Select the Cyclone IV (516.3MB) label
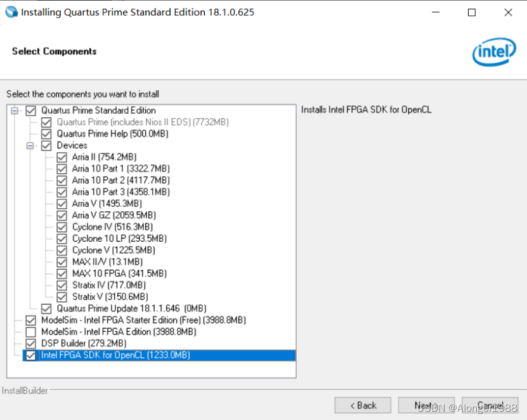The height and width of the screenshot is (420, 527). 113,227
